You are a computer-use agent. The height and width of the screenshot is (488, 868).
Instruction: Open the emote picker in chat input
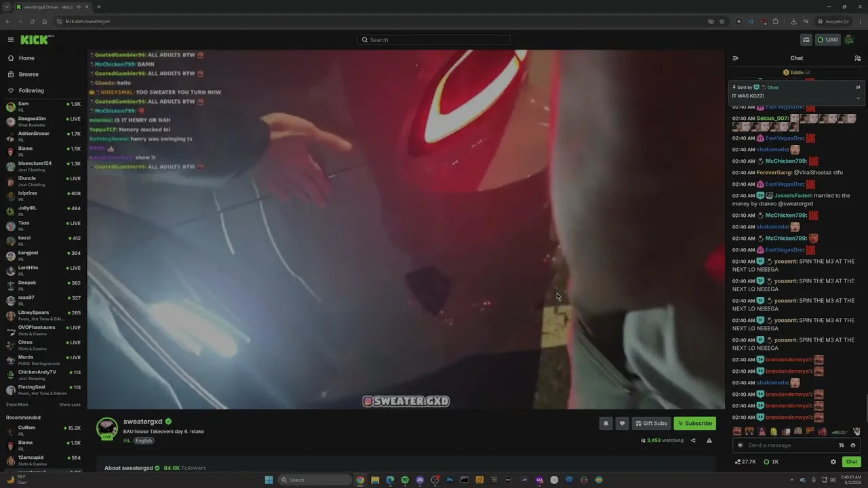pos(853,445)
